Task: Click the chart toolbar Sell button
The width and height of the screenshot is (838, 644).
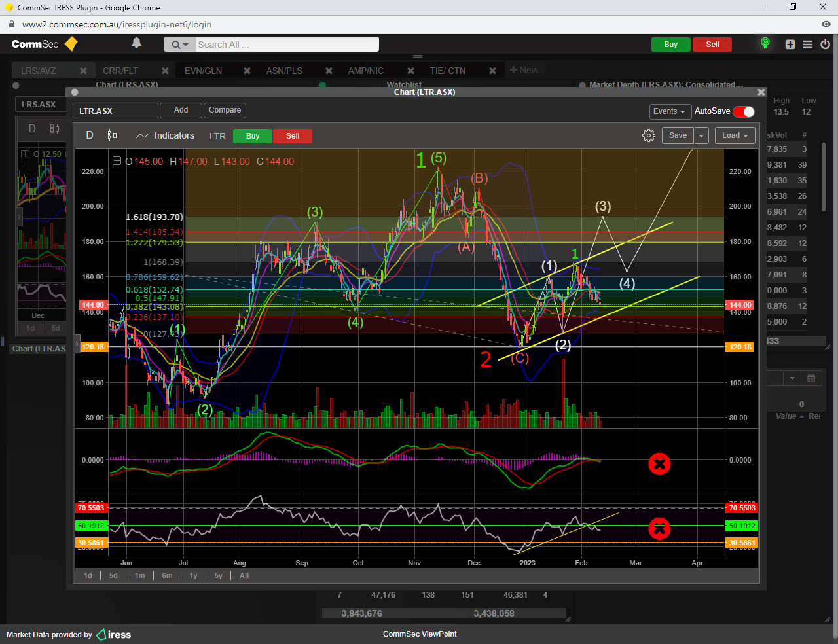Action: [293, 136]
